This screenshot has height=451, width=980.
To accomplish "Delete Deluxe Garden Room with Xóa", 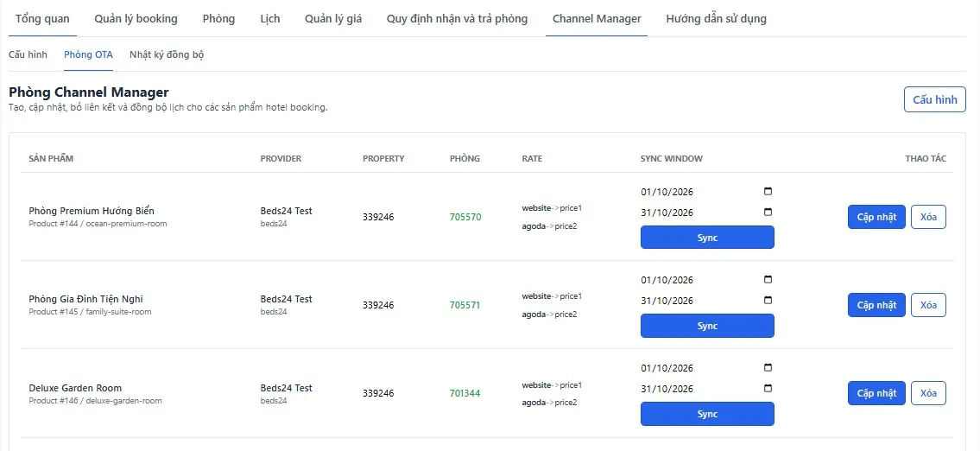I will tap(929, 393).
